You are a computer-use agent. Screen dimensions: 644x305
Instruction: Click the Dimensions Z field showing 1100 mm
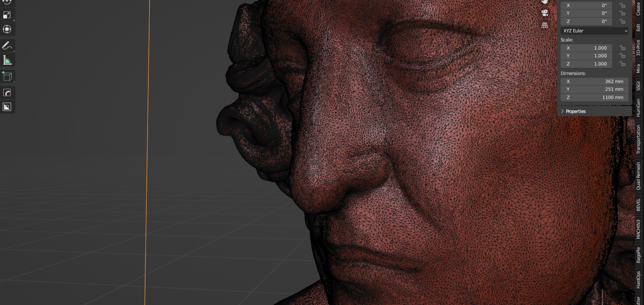tap(595, 97)
